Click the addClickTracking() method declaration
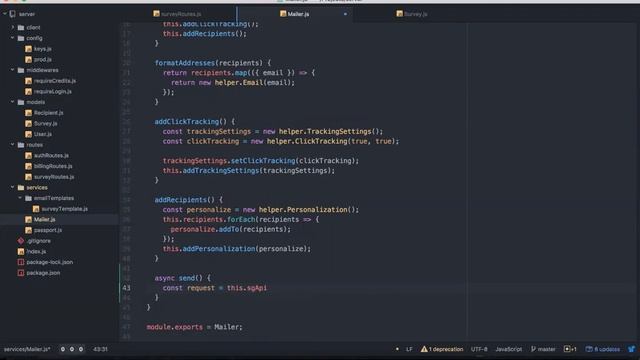The width and height of the screenshot is (640, 360). 195,122
